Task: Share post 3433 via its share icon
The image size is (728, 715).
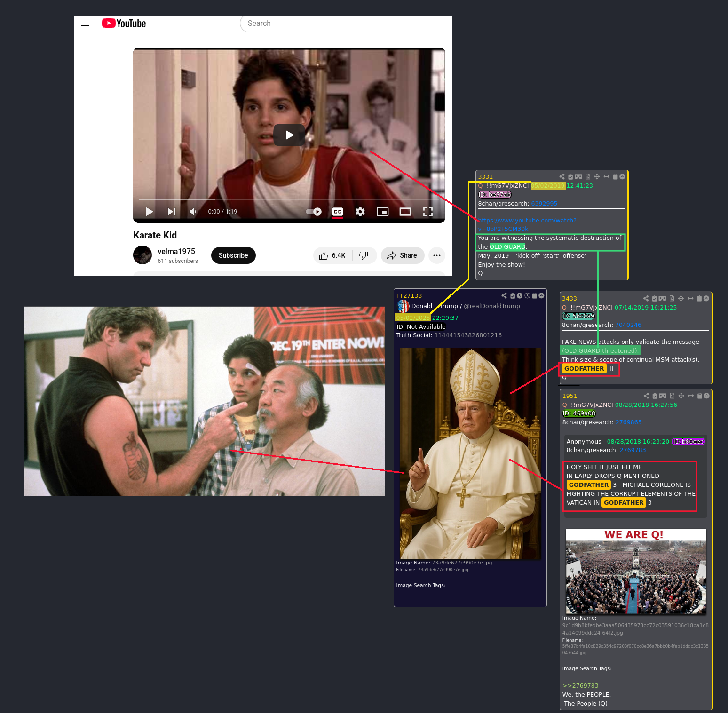Action: (x=646, y=298)
